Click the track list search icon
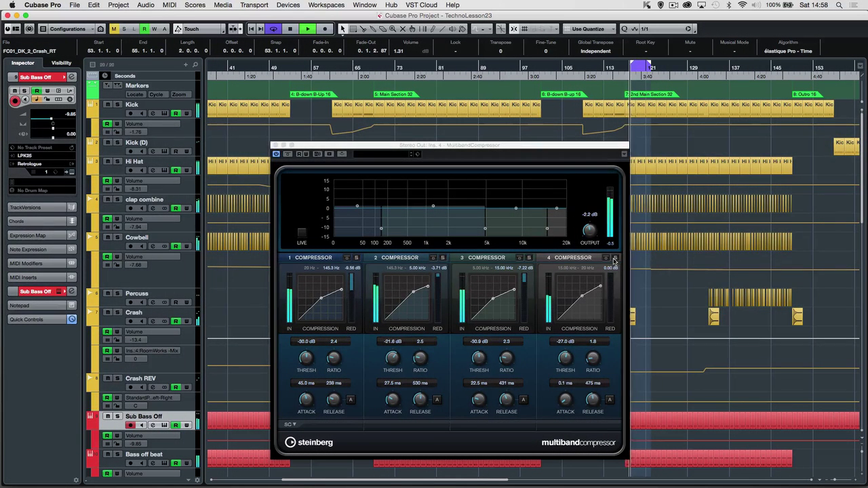 [195, 65]
